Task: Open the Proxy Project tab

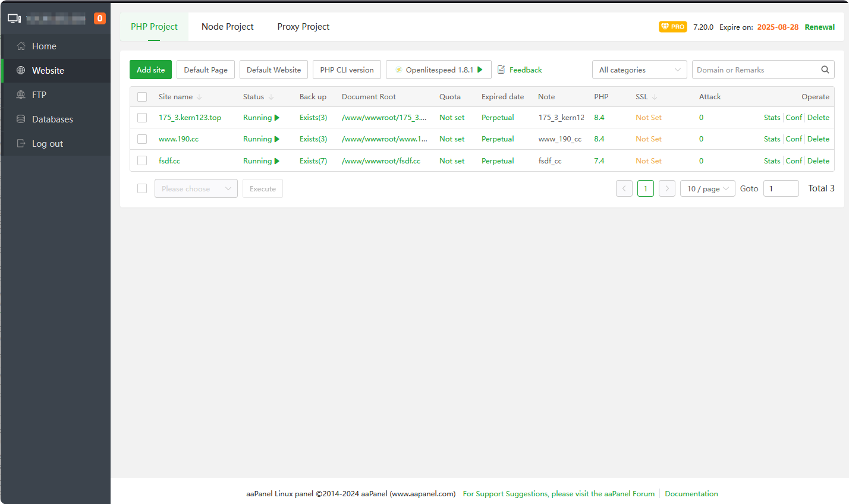Action: pyautogui.click(x=303, y=27)
